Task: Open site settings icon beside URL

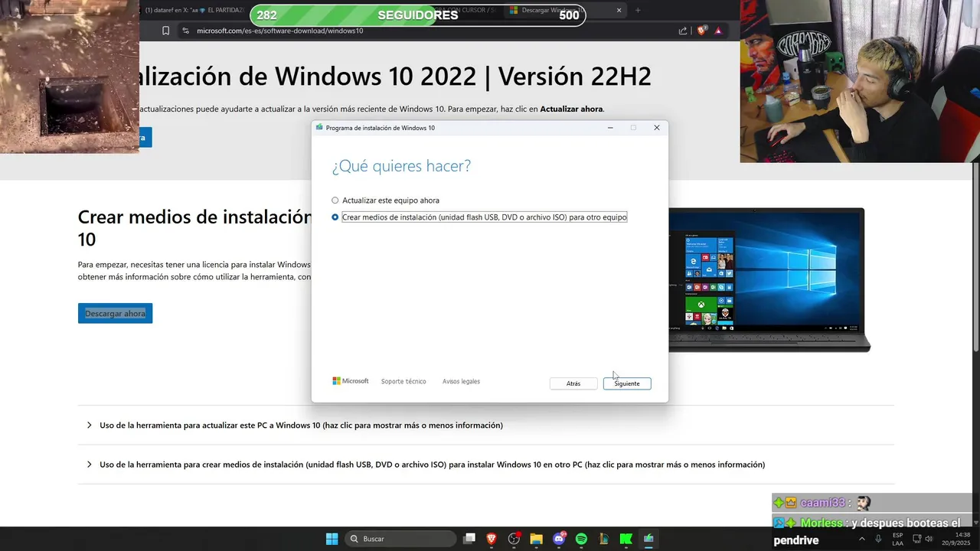Action: point(185,31)
